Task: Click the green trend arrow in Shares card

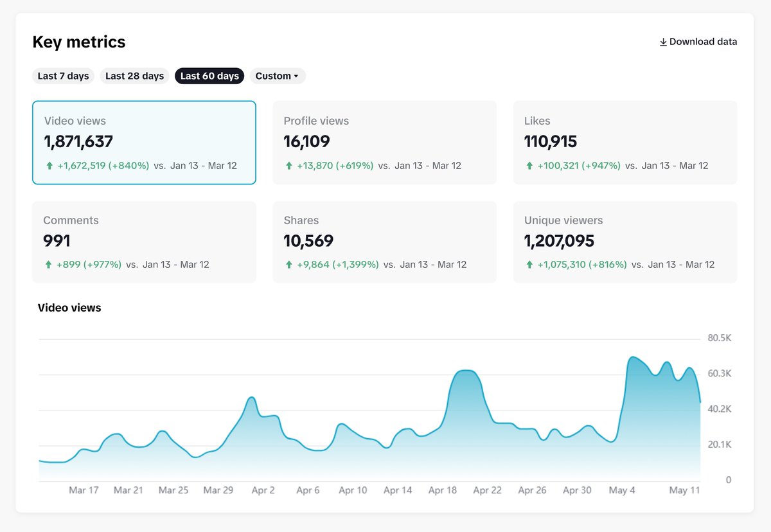Action: 289,264
